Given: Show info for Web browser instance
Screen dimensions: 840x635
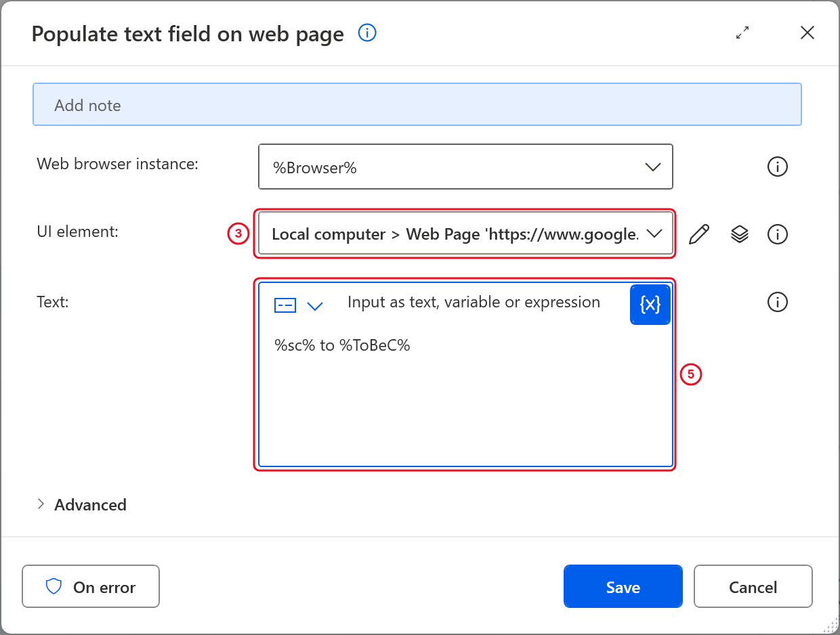Looking at the screenshot, I should [x=777, y=167].
